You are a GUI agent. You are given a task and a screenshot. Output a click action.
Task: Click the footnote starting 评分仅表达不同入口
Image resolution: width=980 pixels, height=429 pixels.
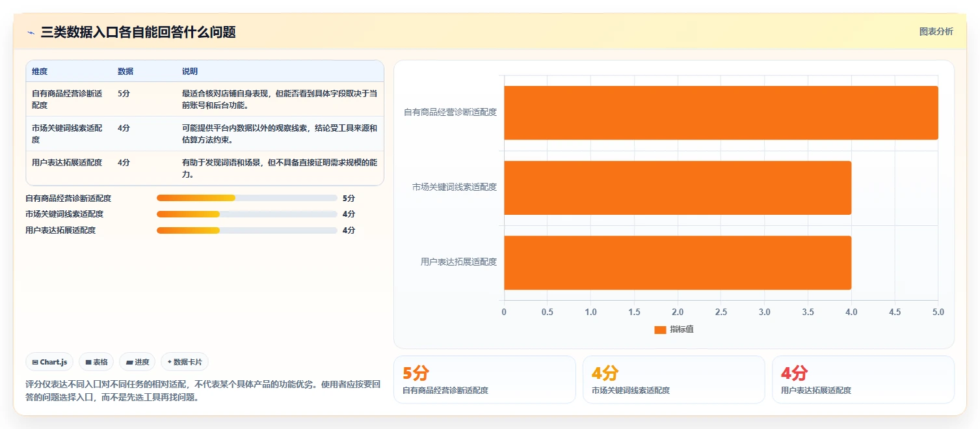pyautogui.click(x=203, y=391)
